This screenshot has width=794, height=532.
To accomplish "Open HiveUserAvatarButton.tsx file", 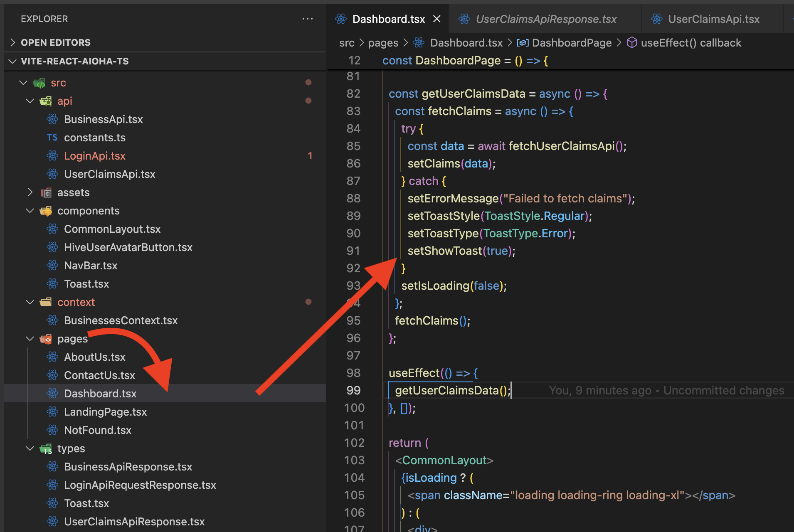I will pos(165,247).
